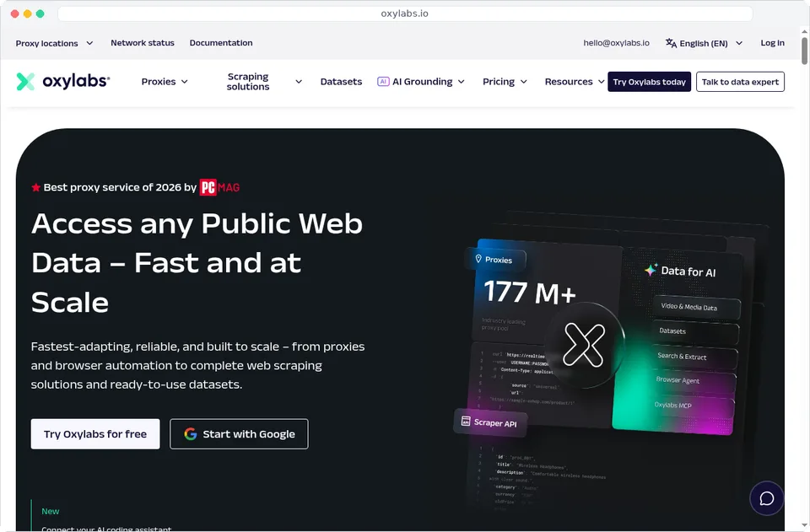This screenshot has height=532, width=810.
Task: Click the oxylabs wordmark text
Action: (76, 81)
